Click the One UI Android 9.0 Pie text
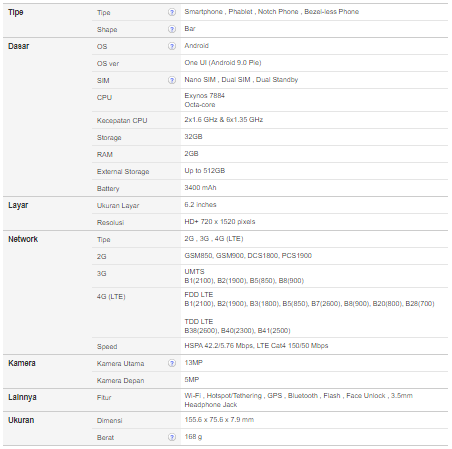Screen dimensions: 452x449 [x=223, y=63]
